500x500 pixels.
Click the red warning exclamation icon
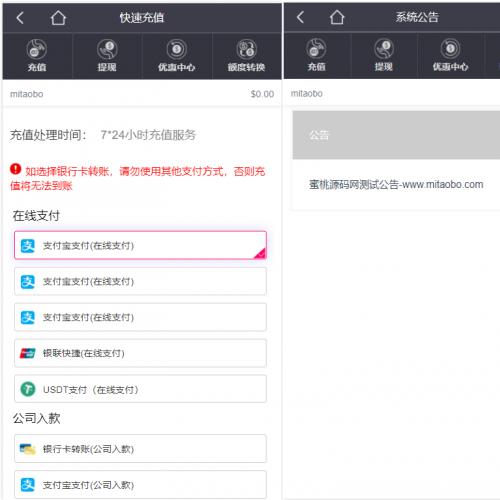point(15,169)
